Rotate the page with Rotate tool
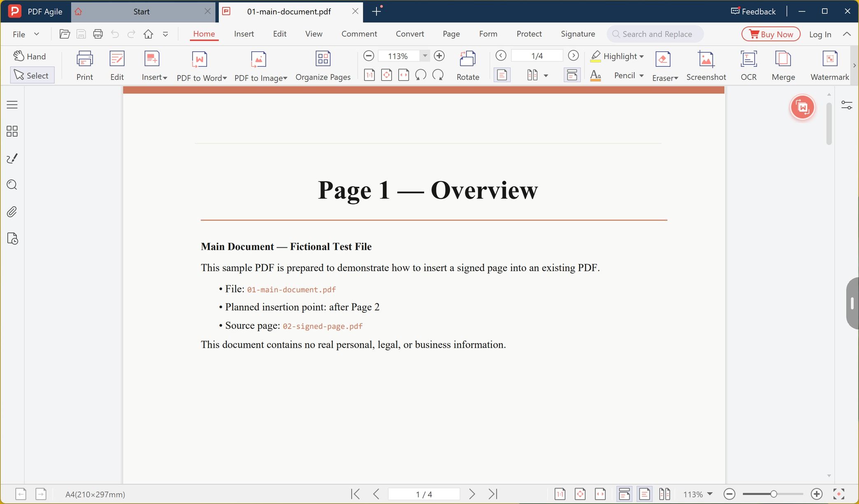The height and width of the screenshot is (504, 859). tap(468, 65)
